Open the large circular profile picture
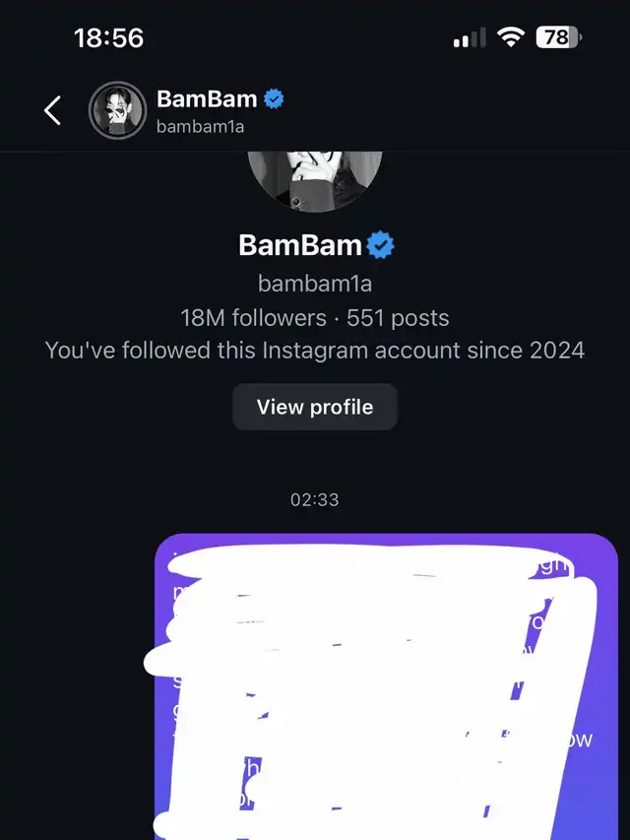The width and height of the screenshot is (630, 840). [314, 182]
